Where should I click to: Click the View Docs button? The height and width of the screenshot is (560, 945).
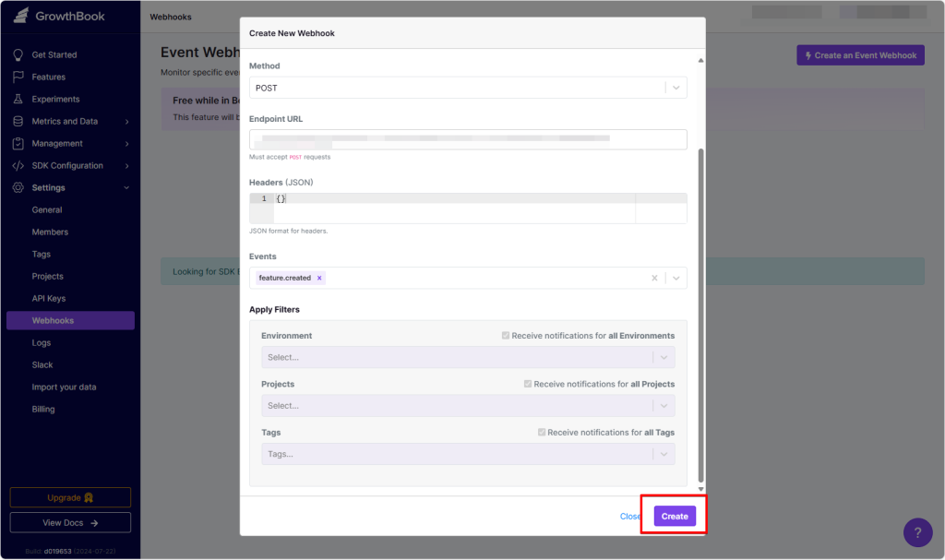pyautogui.click(x=70, y=523)
